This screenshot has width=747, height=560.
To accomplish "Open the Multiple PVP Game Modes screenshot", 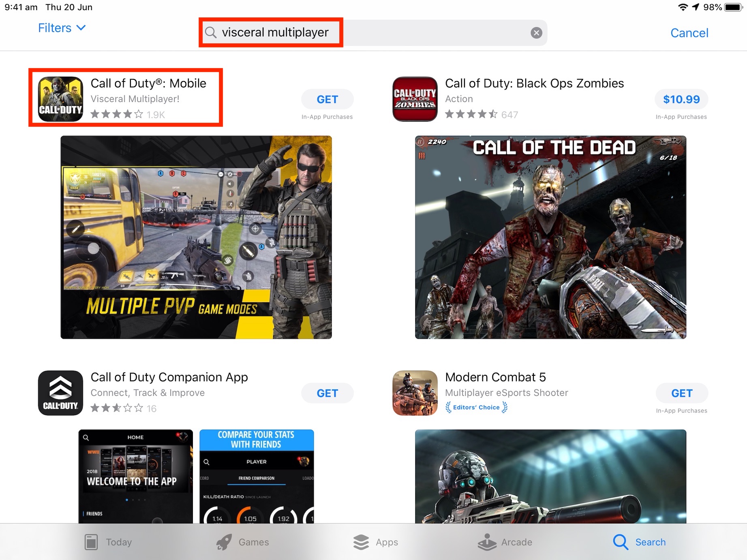I will [196, 237].
